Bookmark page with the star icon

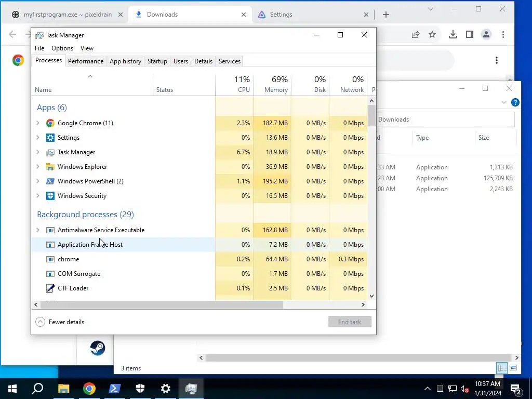tap(432, 35)
